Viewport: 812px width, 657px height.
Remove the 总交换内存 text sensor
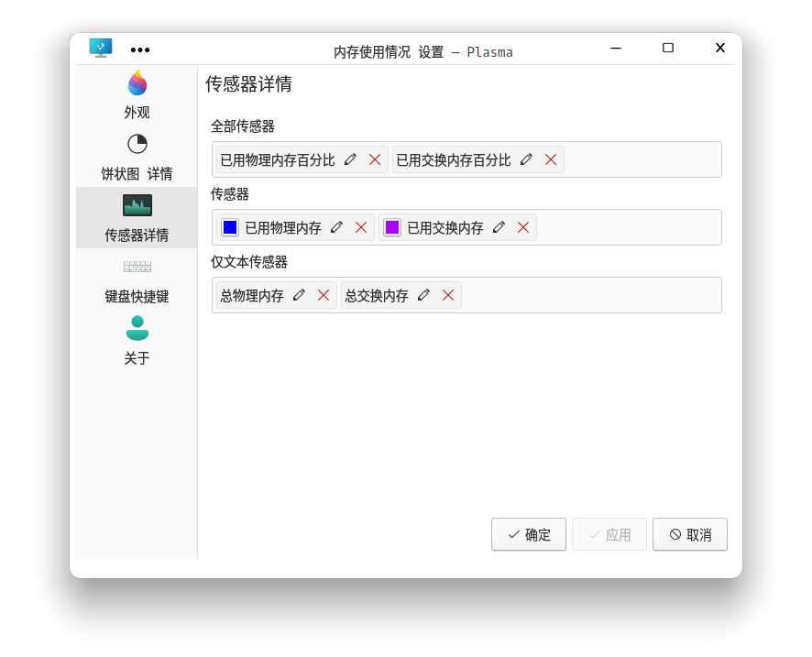(x=448, y=295)
